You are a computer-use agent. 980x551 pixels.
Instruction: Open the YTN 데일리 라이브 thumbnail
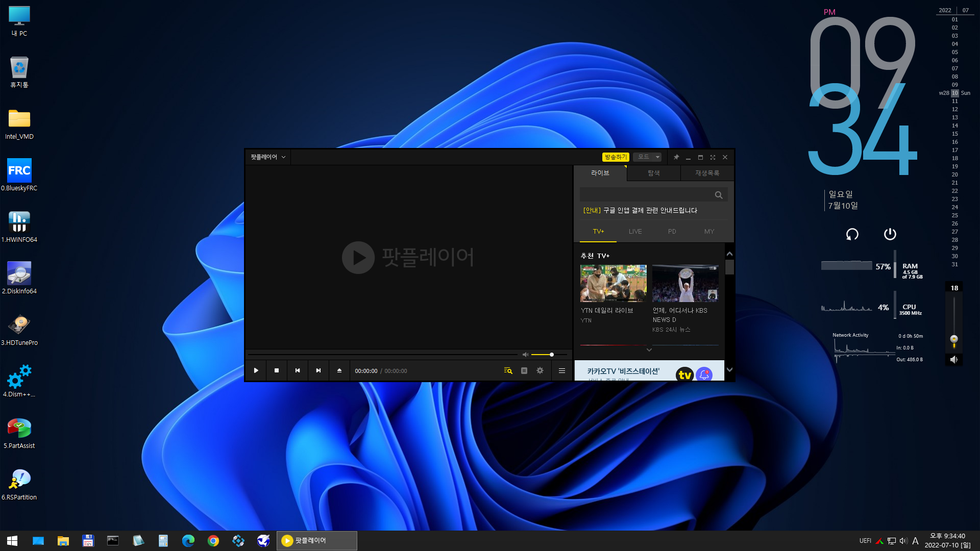[x=614, y=283]
